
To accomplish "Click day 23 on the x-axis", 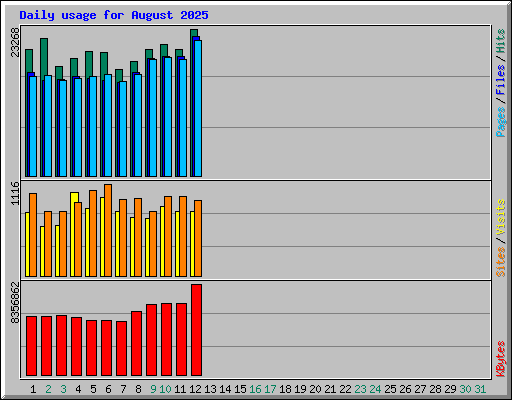I will pyautogui.click(x=360, y=389).
